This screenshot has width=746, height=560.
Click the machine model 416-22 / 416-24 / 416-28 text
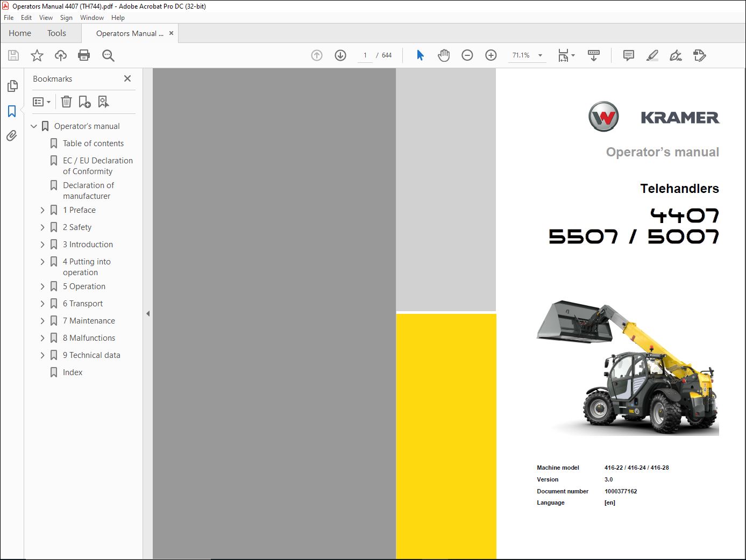click(x=637, y=468)
